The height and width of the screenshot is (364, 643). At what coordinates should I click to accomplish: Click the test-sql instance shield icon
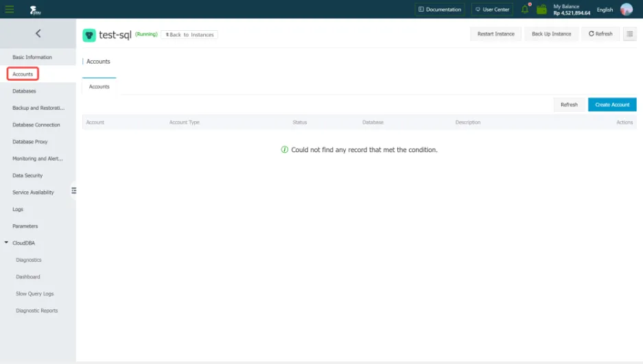(89, 35)
